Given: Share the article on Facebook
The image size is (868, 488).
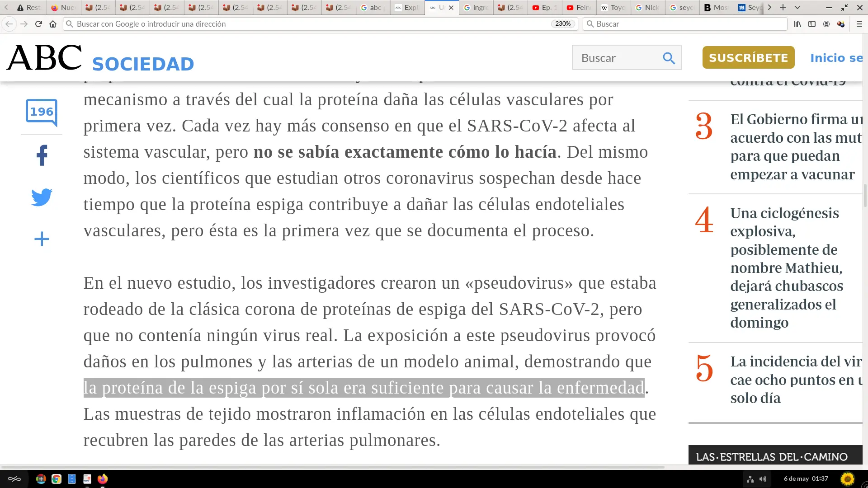Looking at the screenshot, I should (42, 155).
